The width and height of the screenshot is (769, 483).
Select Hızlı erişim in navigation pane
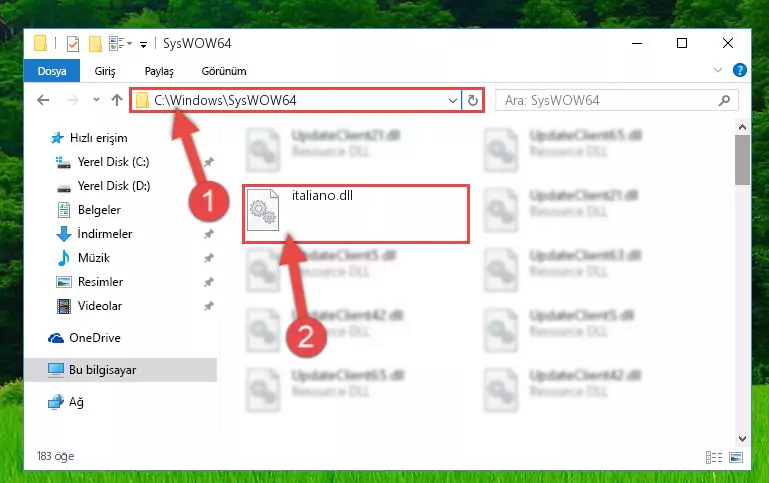point(99,138)
